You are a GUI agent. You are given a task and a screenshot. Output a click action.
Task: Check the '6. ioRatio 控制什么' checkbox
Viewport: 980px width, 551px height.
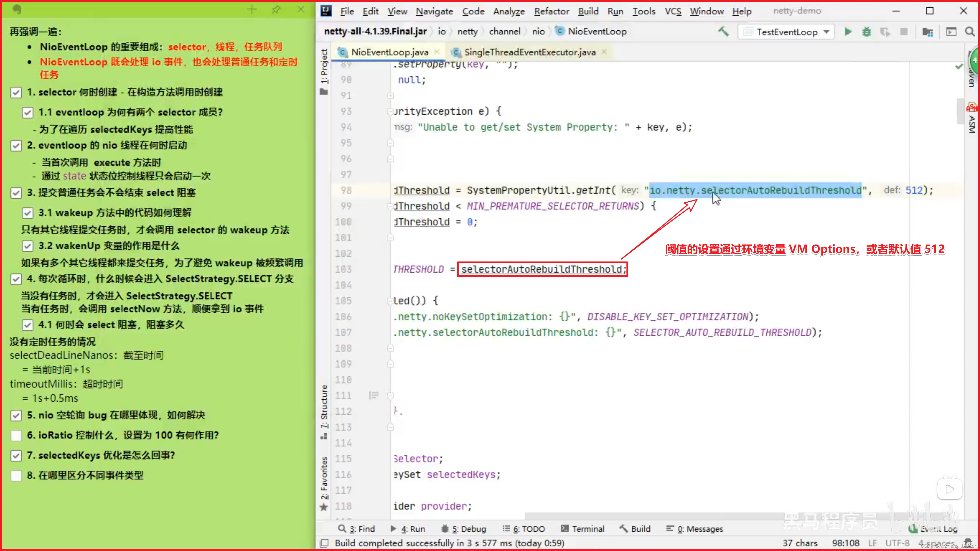coord(16,436)
